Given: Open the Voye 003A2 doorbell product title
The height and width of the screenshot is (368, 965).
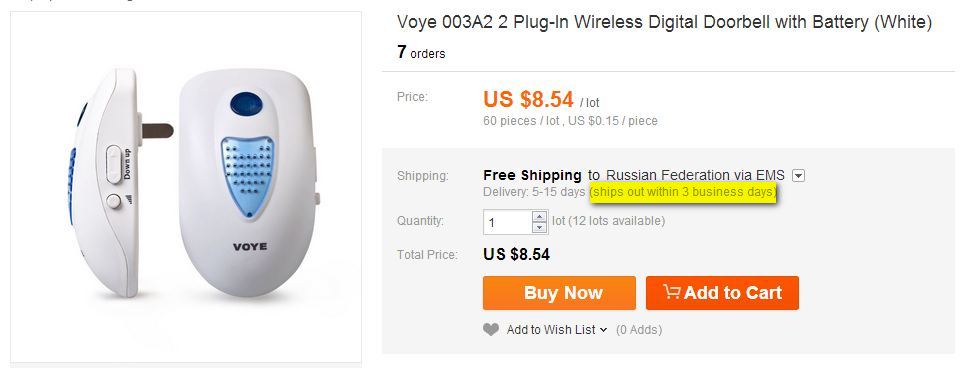Looking at the screenshot, I should click(664, 23).
